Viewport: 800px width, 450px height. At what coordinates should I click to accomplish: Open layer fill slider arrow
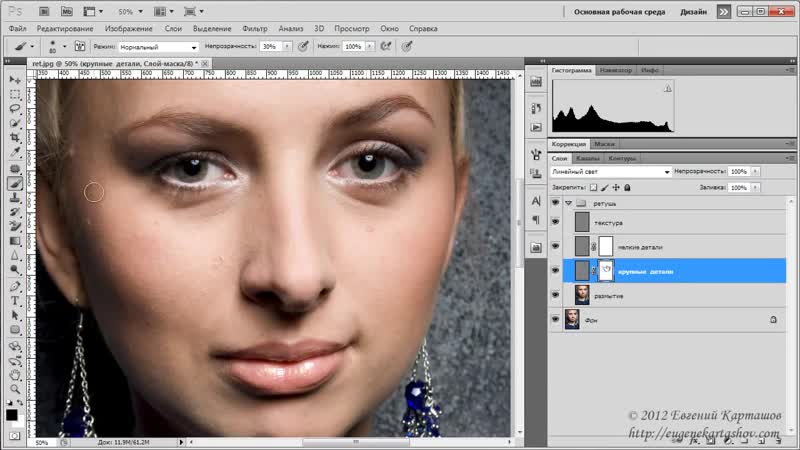click(756, 188)
